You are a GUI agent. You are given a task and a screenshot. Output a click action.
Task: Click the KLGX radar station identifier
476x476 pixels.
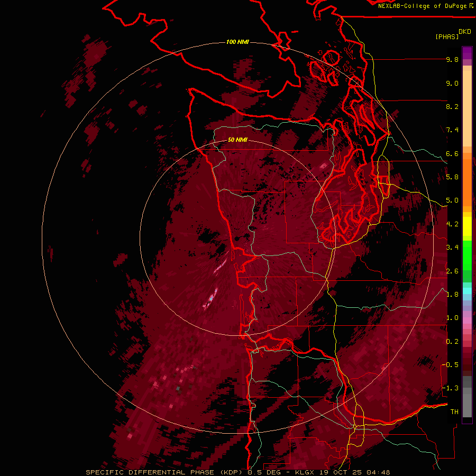coord(305,472)
